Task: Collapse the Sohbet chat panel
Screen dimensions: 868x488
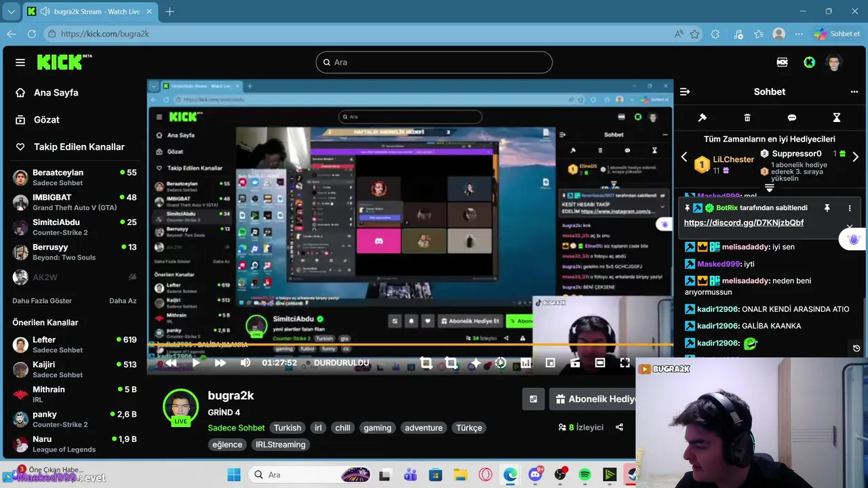Action: pos(685,91)
